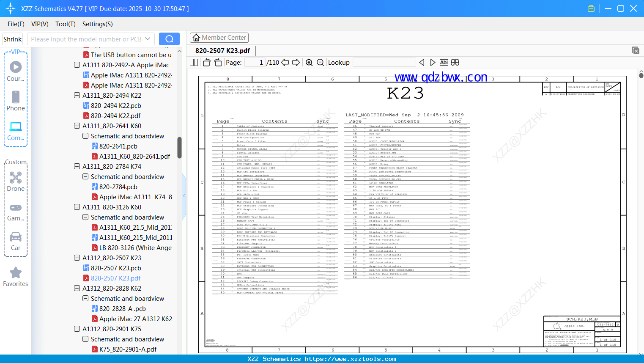This screenshot has width=644, height=363.
Task: Zoom out of the schematic
Action: 321,63
